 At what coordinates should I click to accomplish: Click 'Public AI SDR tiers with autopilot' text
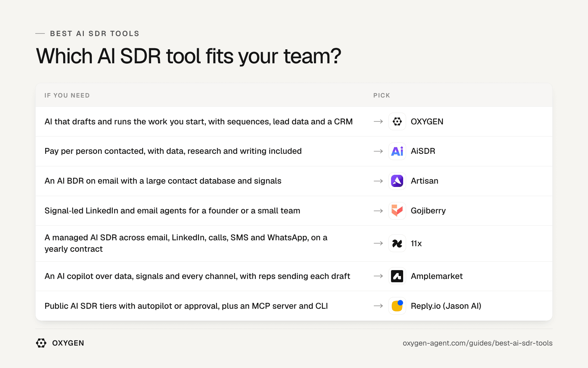pyautogui.click(x=186, y=306)
